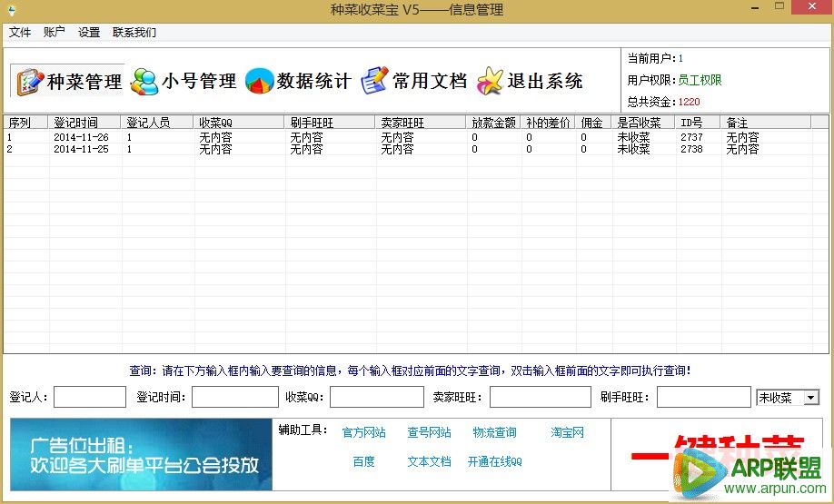Sort by 登记时间 column header
This screenshot has height=504, width=834.
84,123
